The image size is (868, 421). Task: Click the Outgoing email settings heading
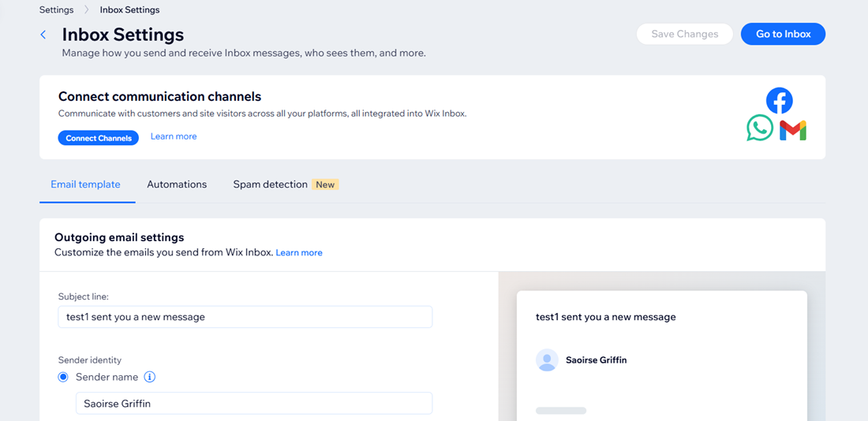[119, 237]
